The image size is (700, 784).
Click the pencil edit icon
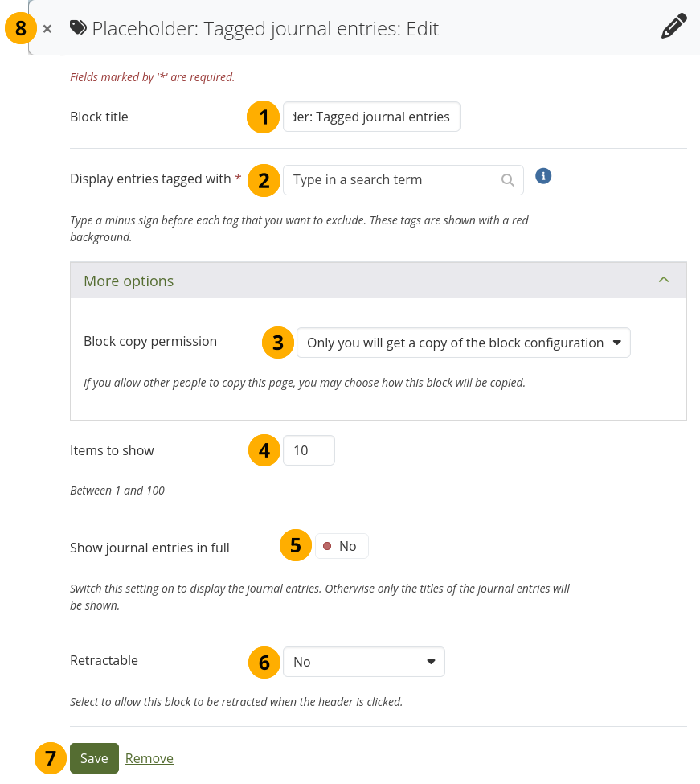(673, 27)
